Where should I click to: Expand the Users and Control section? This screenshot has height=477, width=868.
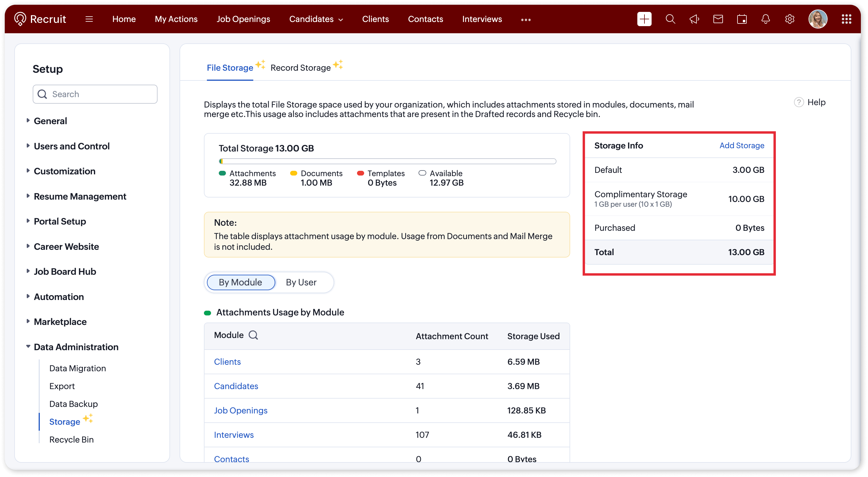(x=71, y=146)
